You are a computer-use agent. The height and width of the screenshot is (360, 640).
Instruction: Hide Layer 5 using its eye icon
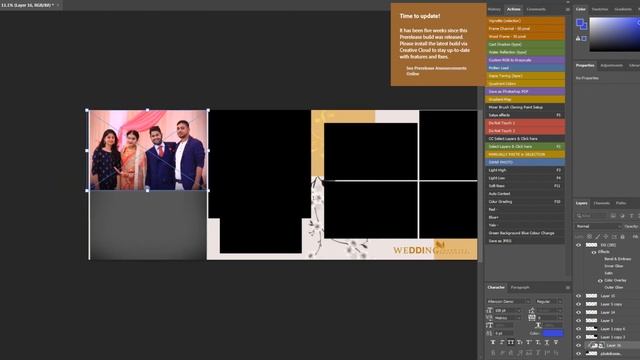(x=578, y=320)
